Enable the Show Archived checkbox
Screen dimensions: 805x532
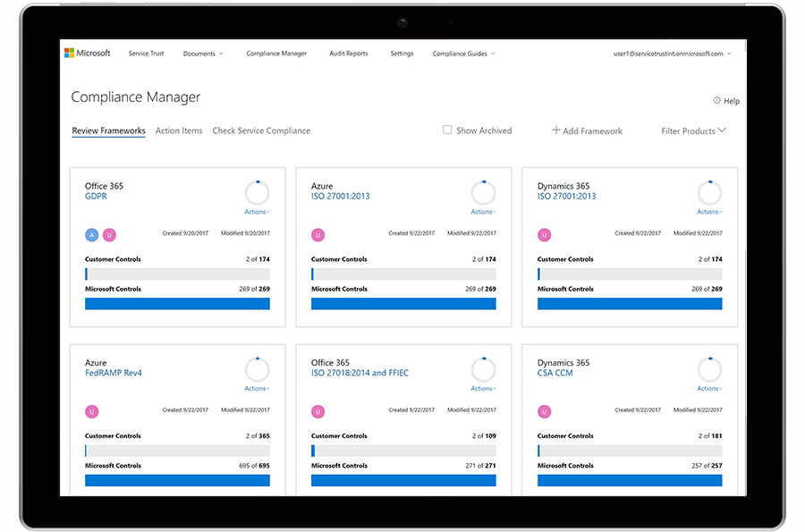[x=446, y=130]
